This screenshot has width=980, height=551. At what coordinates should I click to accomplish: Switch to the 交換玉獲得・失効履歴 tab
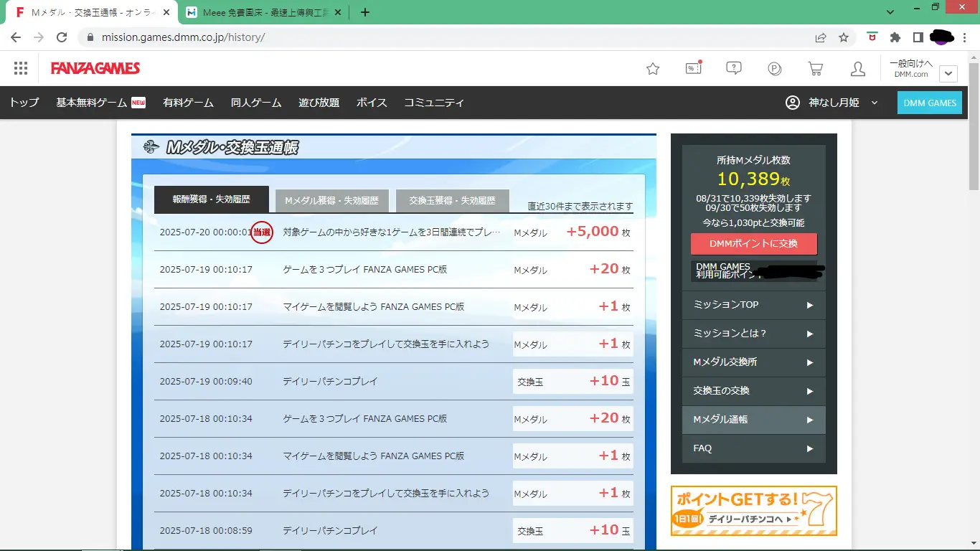(452, 201)
